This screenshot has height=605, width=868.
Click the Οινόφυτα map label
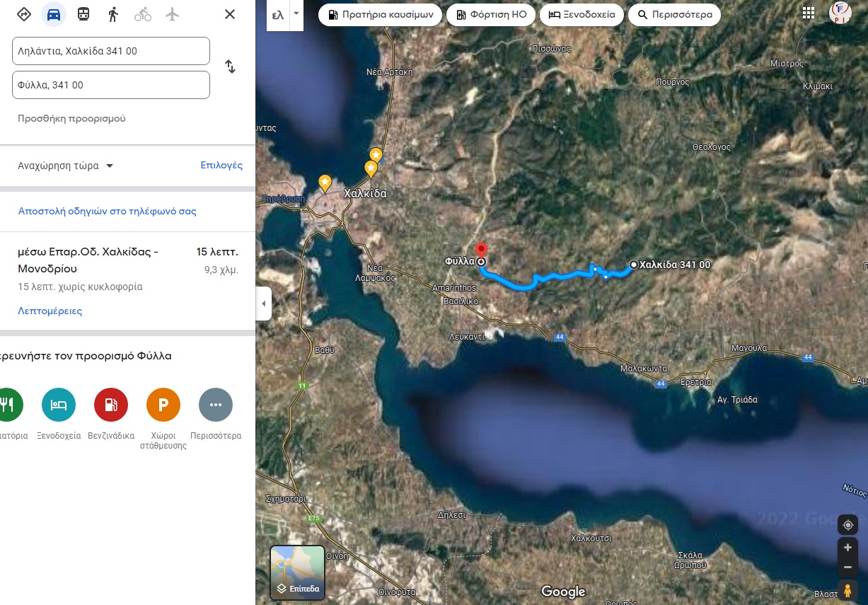[397, 592]
